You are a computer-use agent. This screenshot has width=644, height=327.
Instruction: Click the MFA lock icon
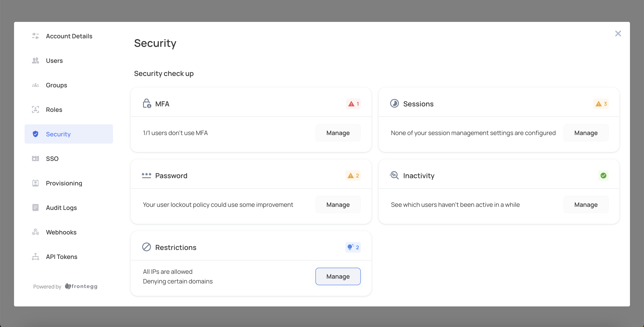click(x=147, y=104)
